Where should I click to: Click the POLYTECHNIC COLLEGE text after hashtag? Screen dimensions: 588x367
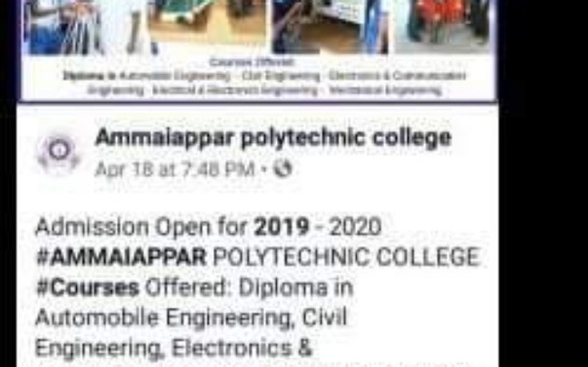[x=346, y=258]
